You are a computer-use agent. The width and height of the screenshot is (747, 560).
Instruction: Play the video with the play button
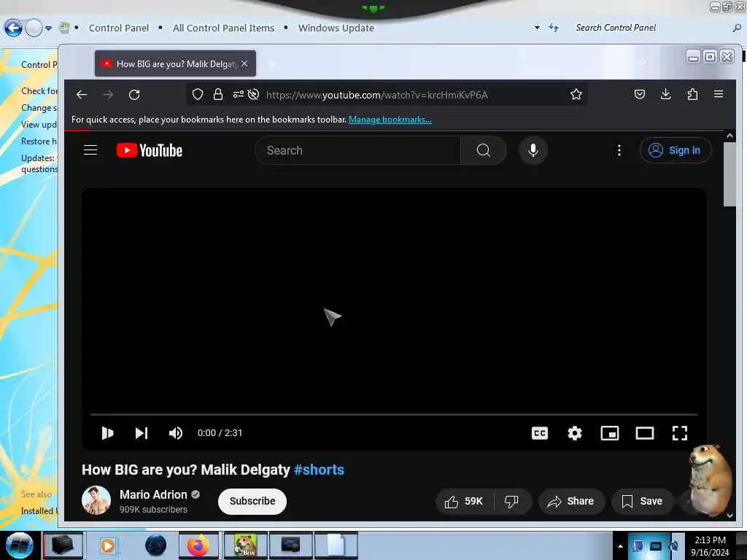pos(107,433)
